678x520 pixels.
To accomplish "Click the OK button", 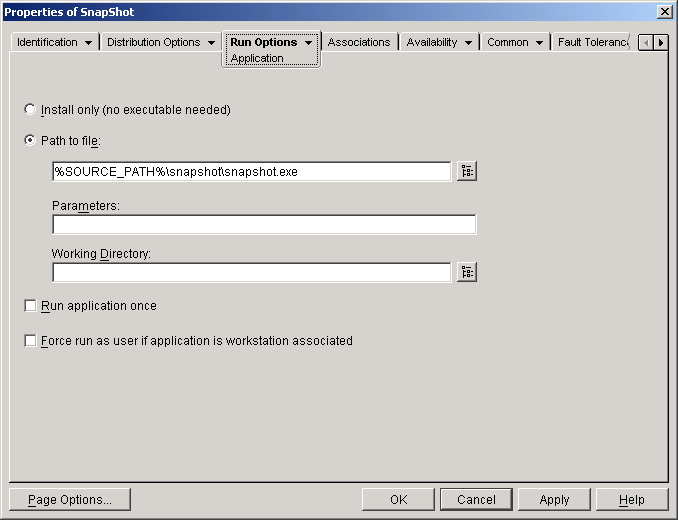I will 398,499.
